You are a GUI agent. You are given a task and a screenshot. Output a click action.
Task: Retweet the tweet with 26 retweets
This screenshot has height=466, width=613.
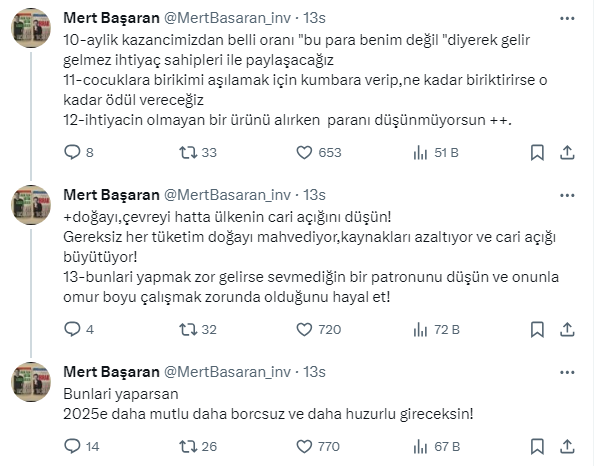coord(187,446)
